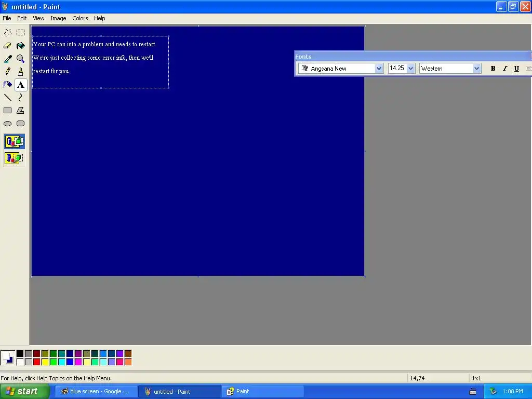Viewport: 532px width, 399px height.
Task: Pick the bright green color swatch
Action: click(54, 362)
